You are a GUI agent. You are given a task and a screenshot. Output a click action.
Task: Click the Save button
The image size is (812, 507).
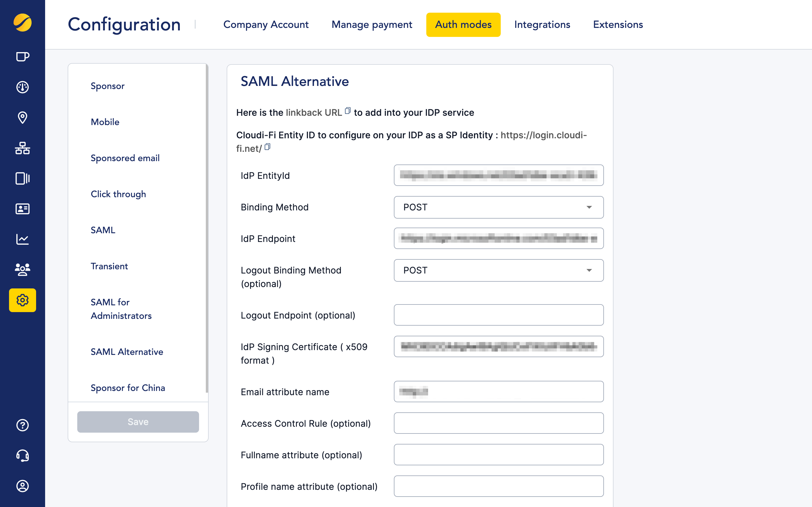pyautogui.click(x=138, y=421)
